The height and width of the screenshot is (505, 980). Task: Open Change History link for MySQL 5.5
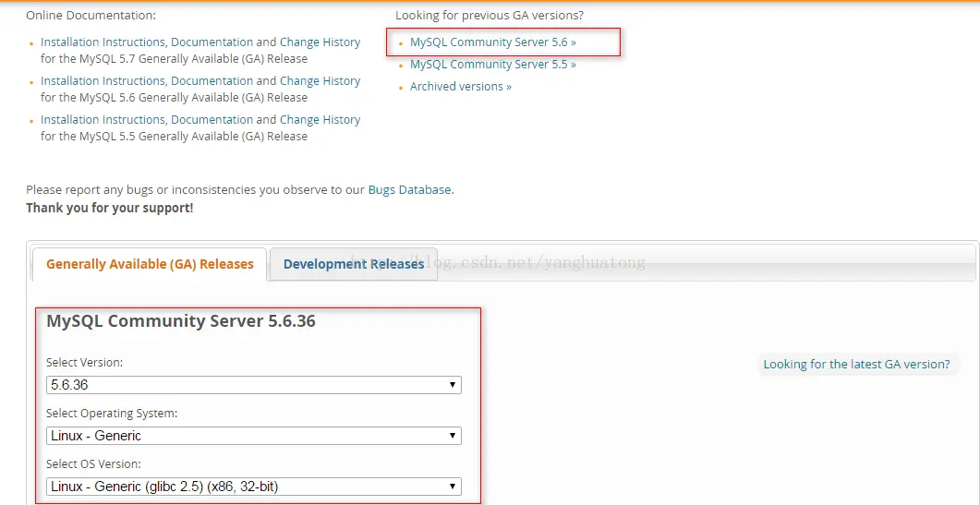320,119
